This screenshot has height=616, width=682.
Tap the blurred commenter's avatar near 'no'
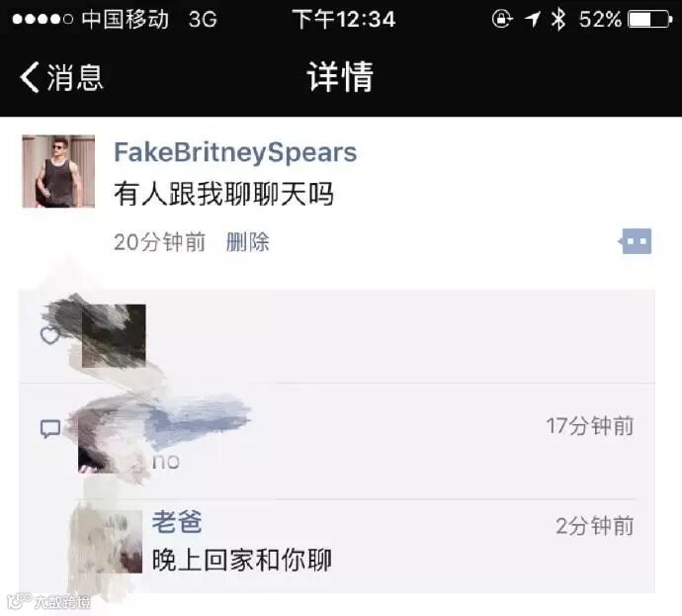coord(110,439)
